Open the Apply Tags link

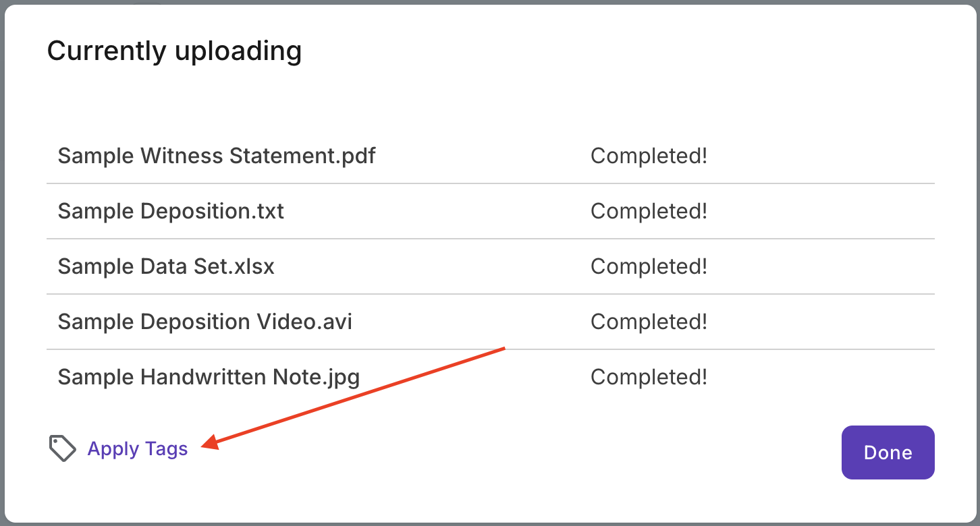(x=138, y=449)
